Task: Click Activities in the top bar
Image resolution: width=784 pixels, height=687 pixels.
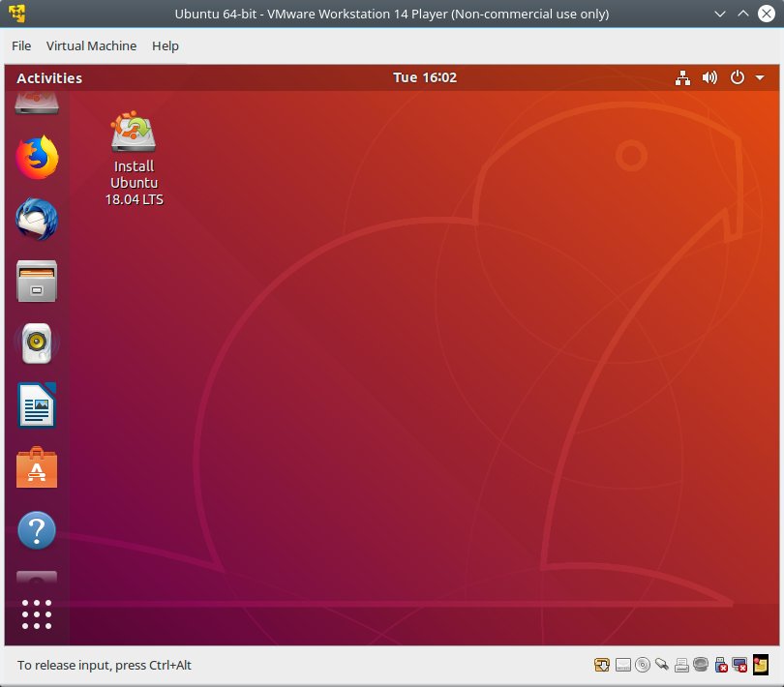Action: pyautogui.click(x=48, y=77)
